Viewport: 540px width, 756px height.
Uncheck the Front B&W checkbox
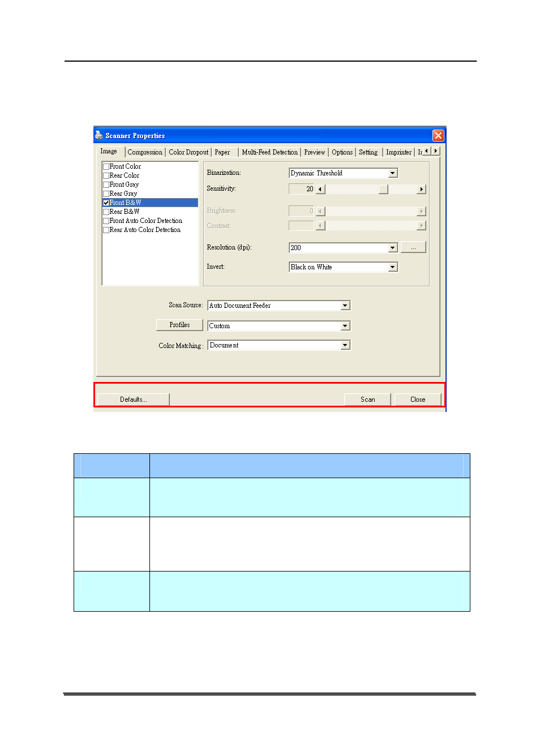coord(106,203)
